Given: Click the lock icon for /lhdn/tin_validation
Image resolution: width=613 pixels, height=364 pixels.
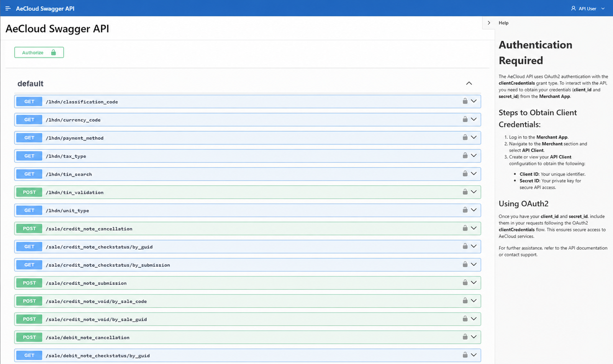Looking at the screenshot, I should point(465,192).
